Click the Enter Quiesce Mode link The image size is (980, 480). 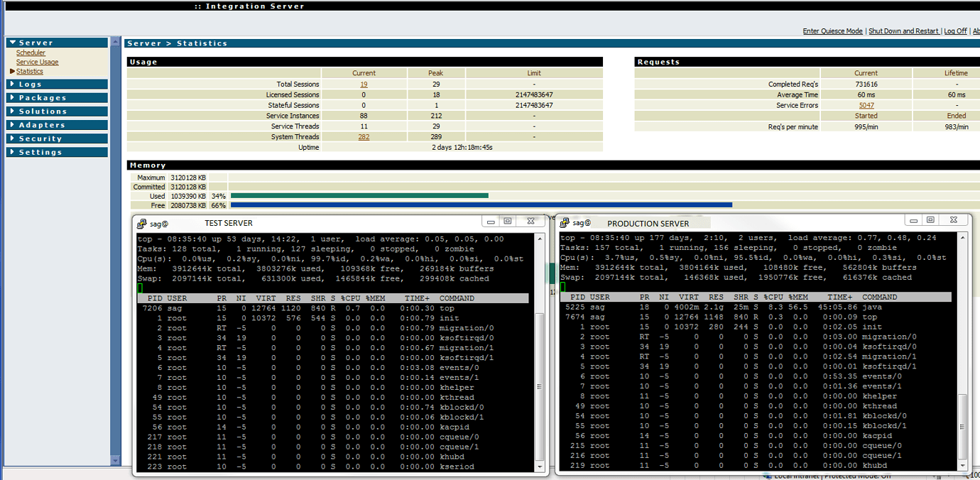pyautogui.click(x=832, y=31)
